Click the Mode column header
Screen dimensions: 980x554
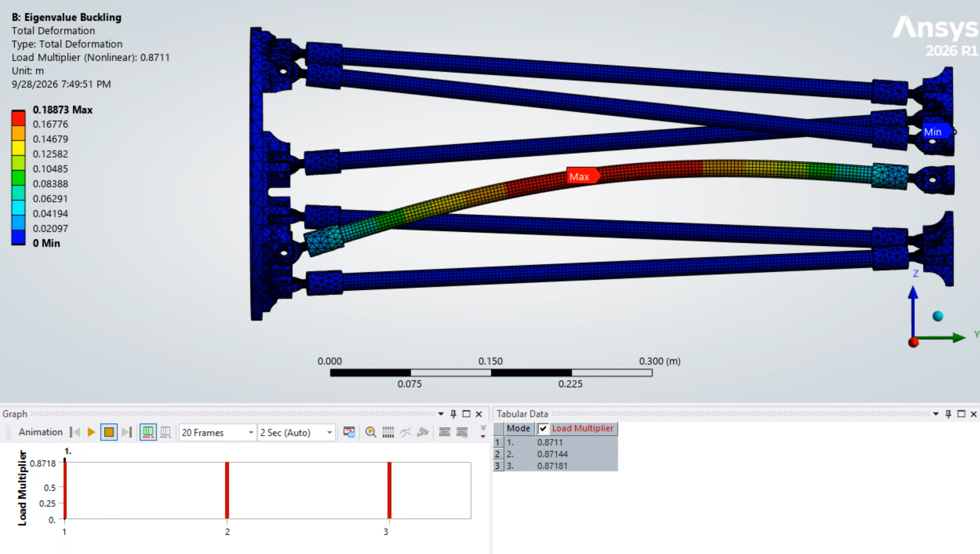tap(518, 428)
